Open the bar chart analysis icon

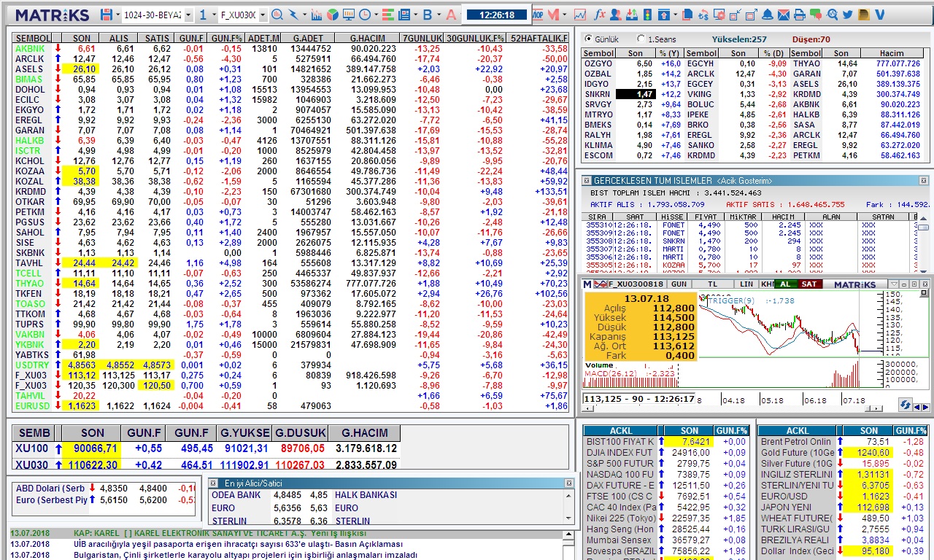point(316,15)
